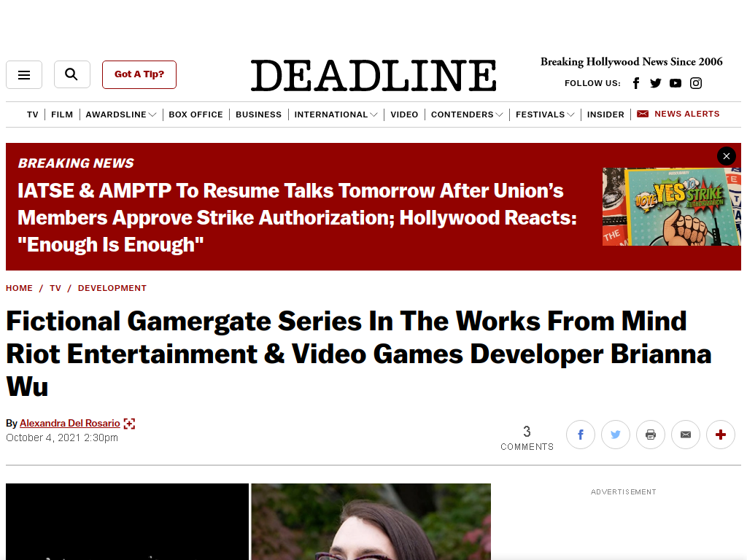
Task: Open the International nav link
Action: [x=331, y=114]
